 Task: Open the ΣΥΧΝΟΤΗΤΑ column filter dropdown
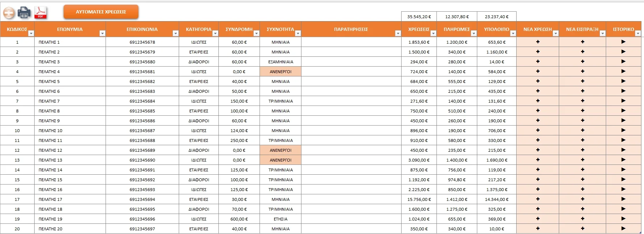pyautogui.click(x=298, y=33)
